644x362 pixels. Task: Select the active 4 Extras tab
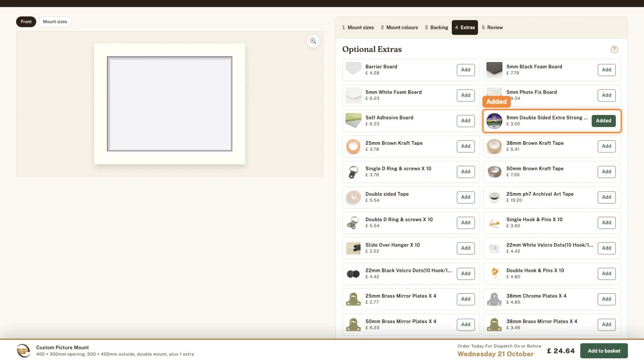(x=465, y=27)
